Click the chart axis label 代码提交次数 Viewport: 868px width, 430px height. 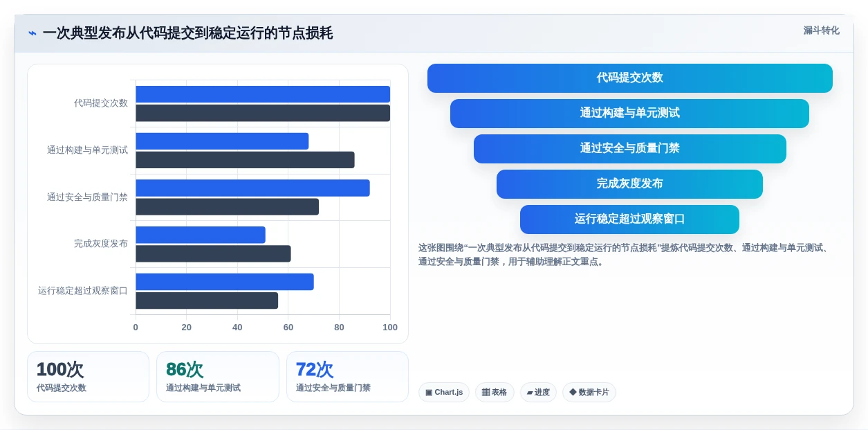pos(101,103)
